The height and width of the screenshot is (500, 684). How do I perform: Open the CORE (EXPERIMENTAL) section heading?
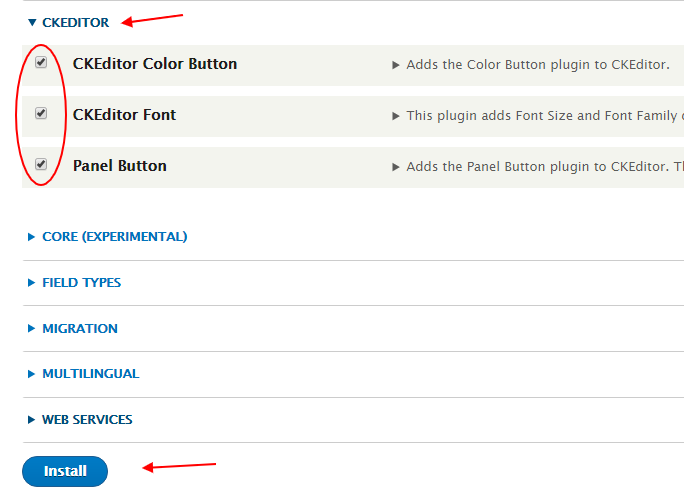tap(114, 237)
